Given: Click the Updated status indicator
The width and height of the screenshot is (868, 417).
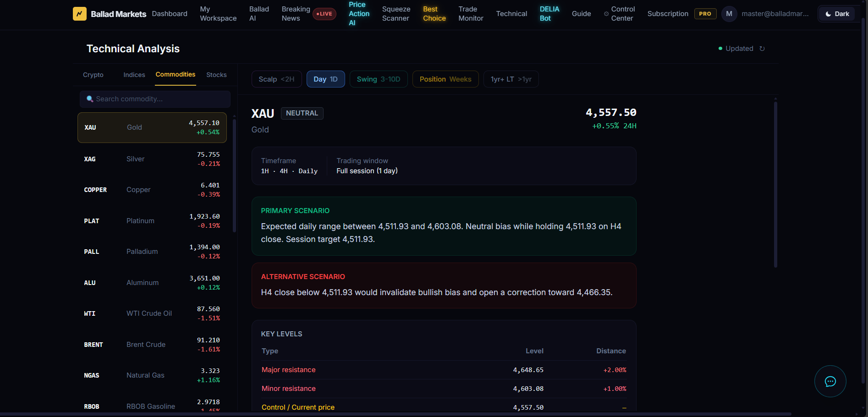Looking at the screenshot, I should [x=736, y=49].
